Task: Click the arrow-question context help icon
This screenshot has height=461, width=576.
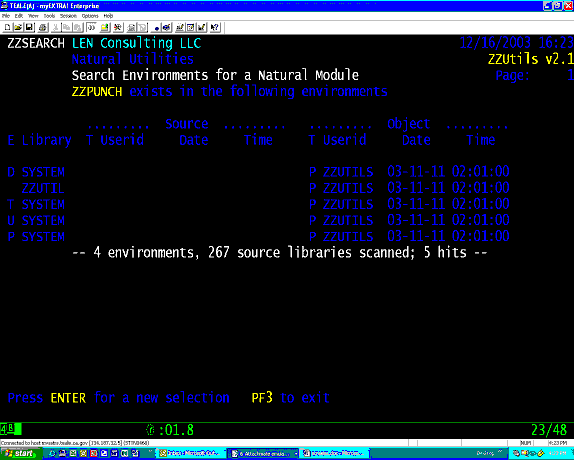Action: click(x=215, y=28)
